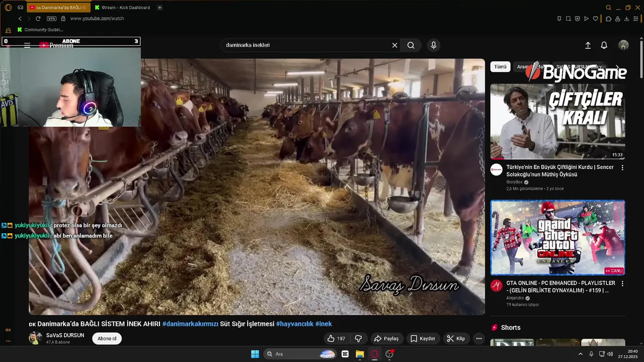Screen dimensions: 644x362
Task: Reload the page with refresh icon
Action: coord(38,19)
